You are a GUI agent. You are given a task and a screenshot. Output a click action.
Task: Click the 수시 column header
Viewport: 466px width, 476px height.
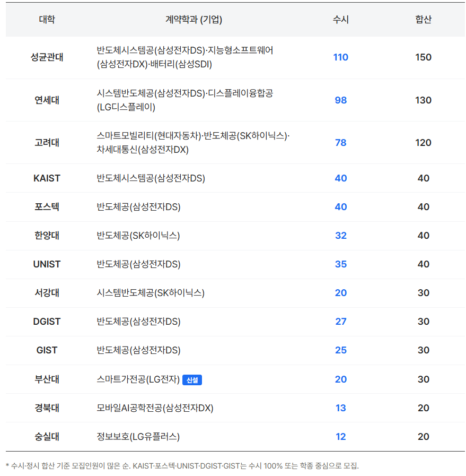340,20
